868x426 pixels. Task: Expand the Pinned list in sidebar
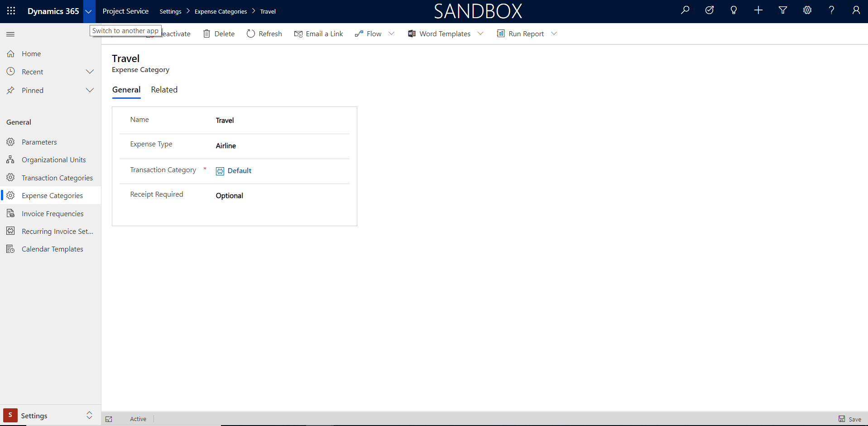[x=90, y=90]
